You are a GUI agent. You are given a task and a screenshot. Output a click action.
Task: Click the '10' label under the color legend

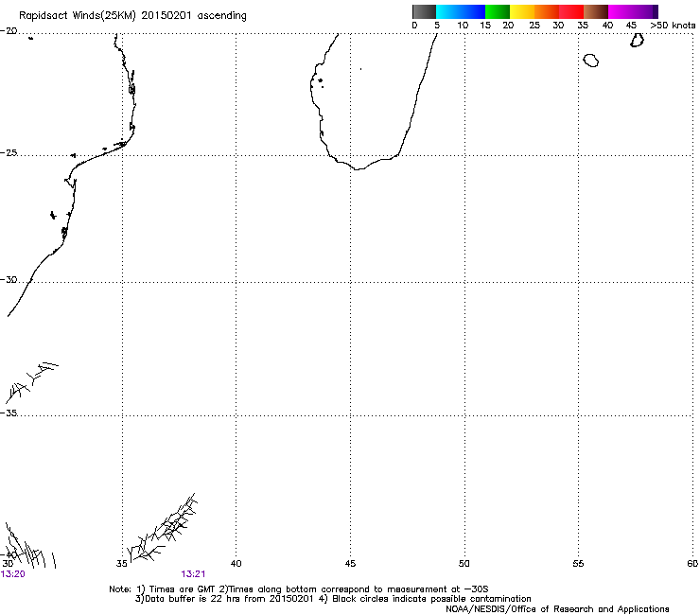[x=463, y=26]
